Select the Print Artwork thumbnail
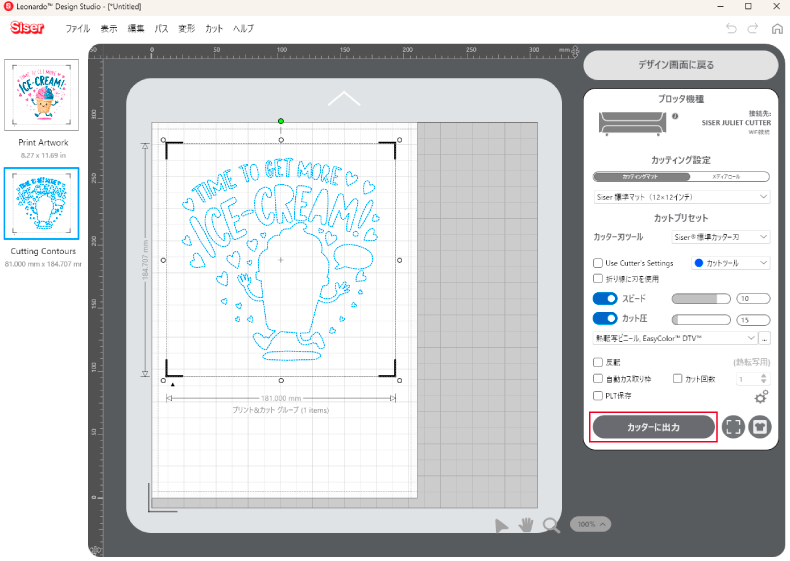The width and height of the screenshot is (790, 561). pyautogui.click(x=41, y=95)
